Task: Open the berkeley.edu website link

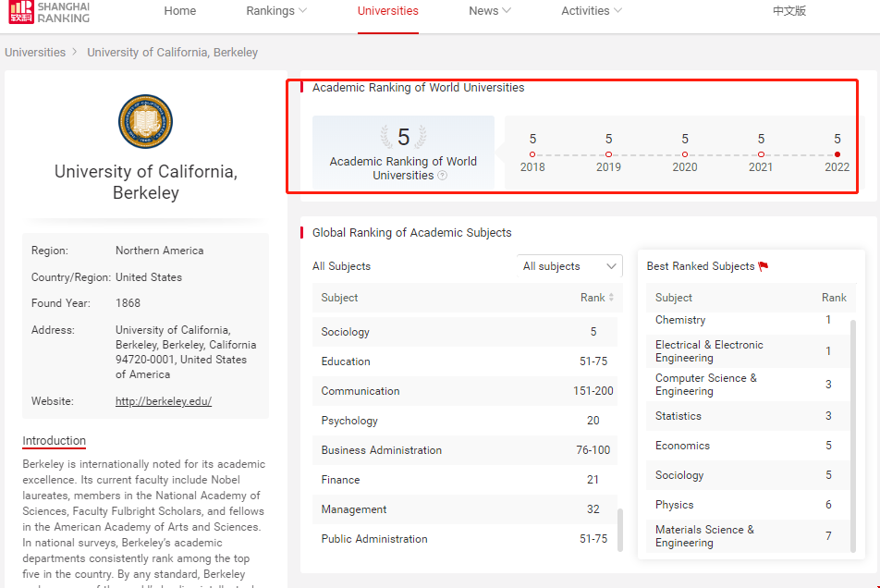Action: pyautogui.click(x=164, y=401)
